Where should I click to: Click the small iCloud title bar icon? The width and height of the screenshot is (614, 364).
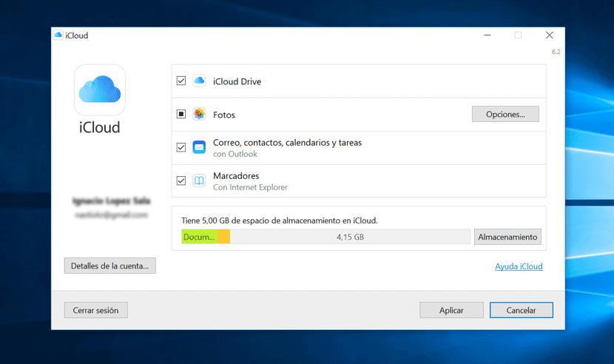click(58, 36)
